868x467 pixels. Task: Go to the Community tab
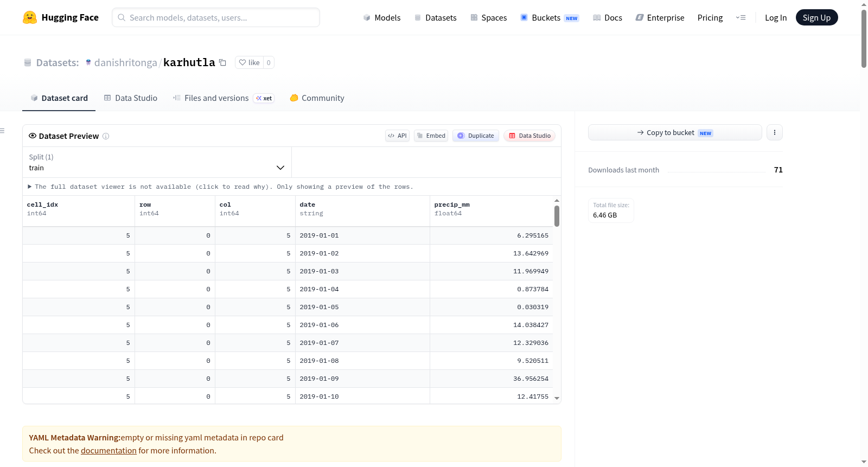[x=317, y=98]
